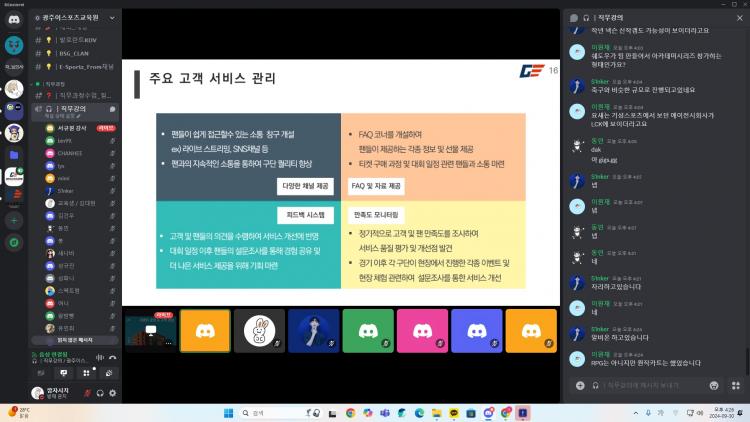The width and height of the screenshot is (750, 422).
Task: Open Discord direct messages home icon
Action: tap(14, 19)
